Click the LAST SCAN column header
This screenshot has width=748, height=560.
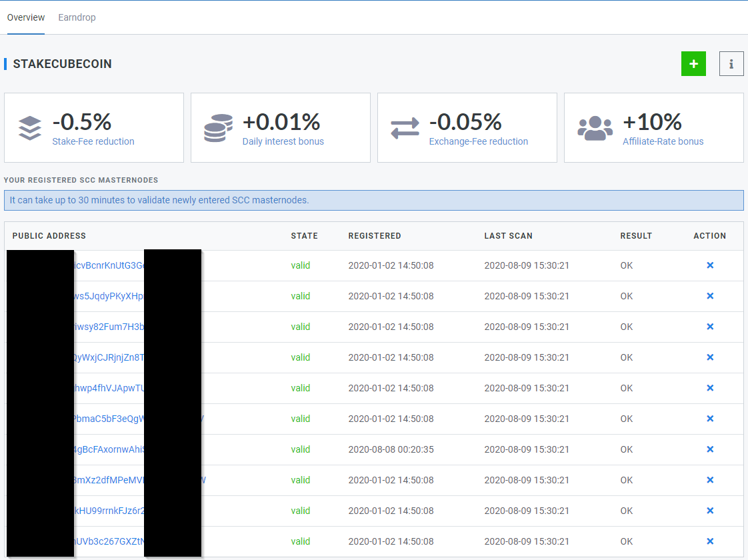coord(508,235)
